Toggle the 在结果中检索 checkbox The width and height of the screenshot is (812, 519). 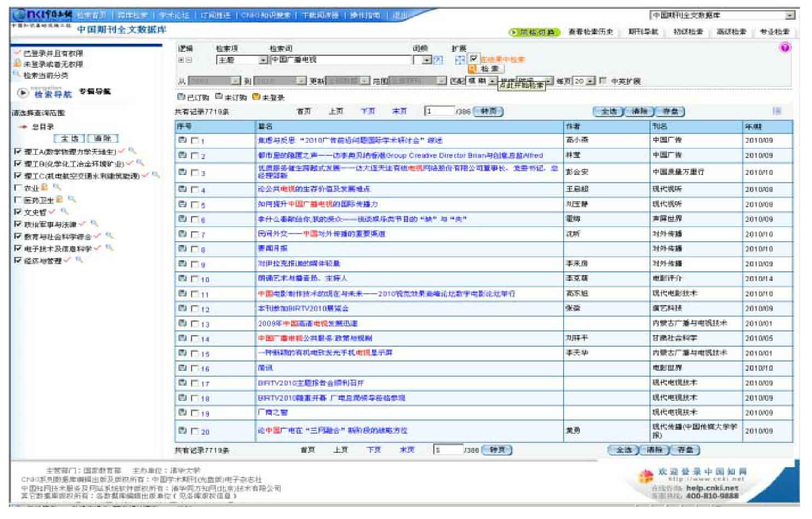pyautogui.click(x=474, y=59)
